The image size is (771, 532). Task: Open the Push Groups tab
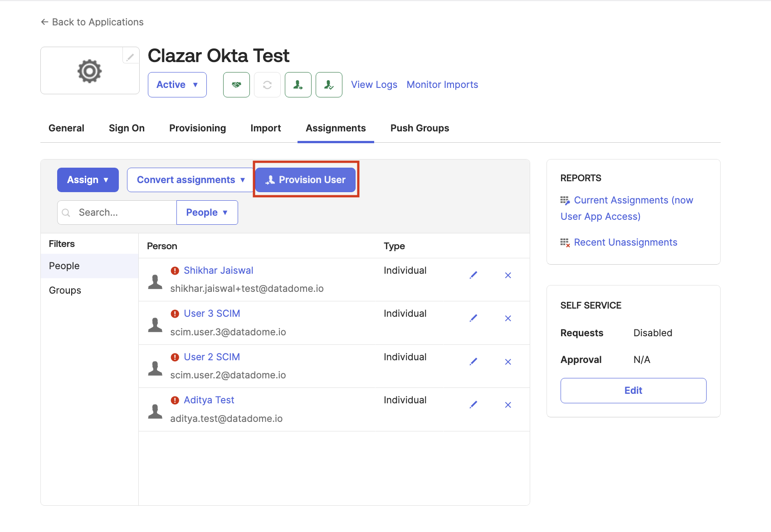pos(420,128)
